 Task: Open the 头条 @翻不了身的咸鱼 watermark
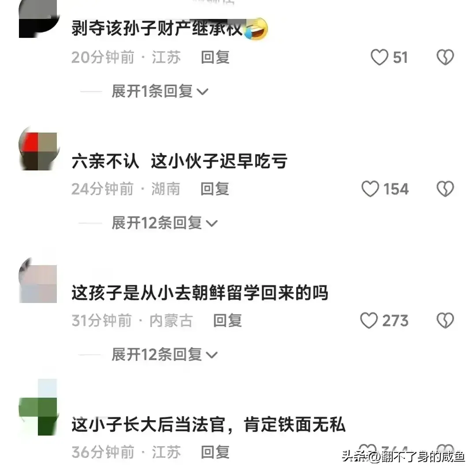(403, 456)
